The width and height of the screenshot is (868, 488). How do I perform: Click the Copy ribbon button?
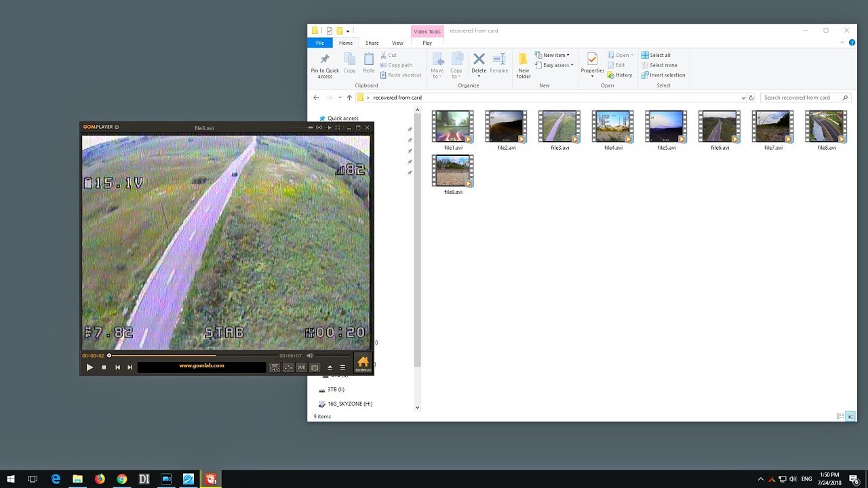(x=349, y=63)
